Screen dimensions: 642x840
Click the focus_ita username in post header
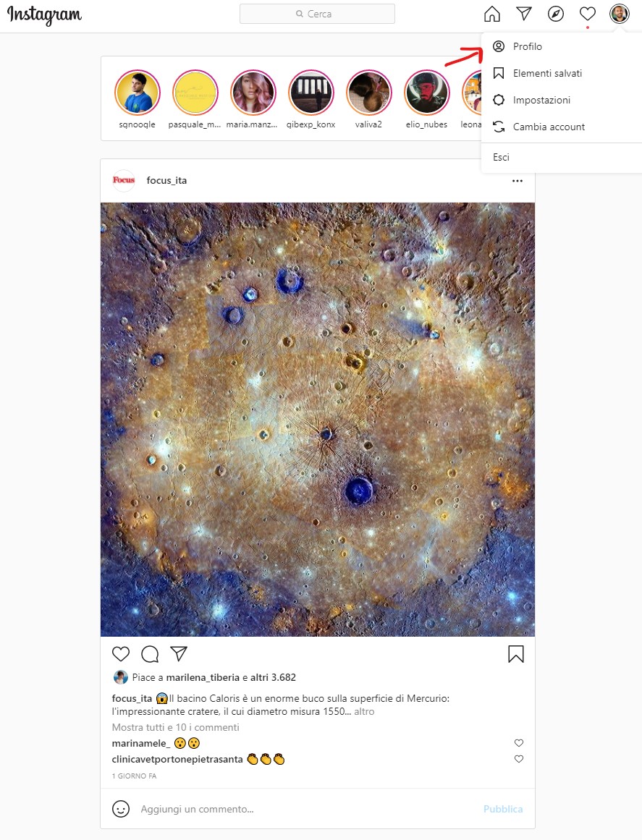tap(166, 181)
